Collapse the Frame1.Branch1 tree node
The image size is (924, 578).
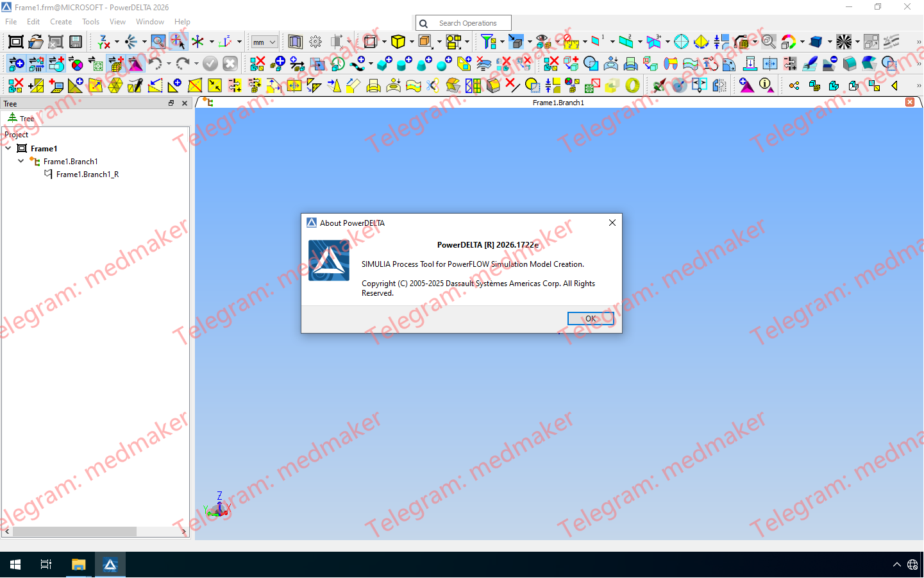[x=20, y=161]
